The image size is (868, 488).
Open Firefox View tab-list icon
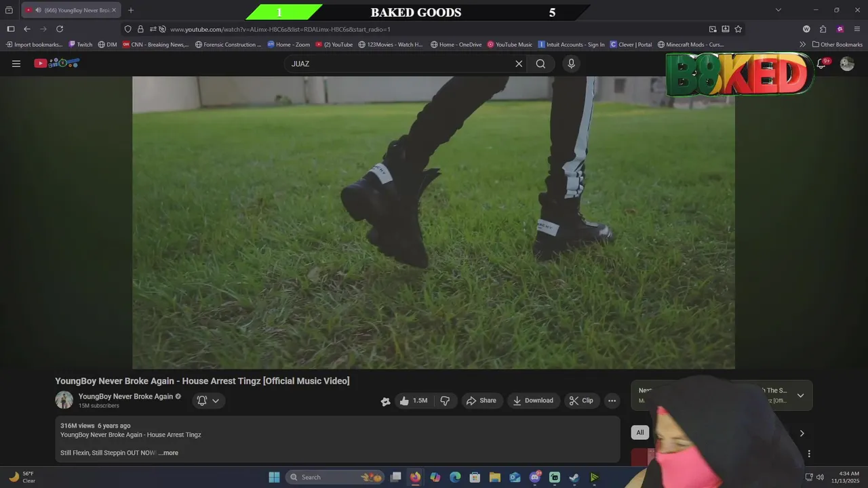point(9,10)
